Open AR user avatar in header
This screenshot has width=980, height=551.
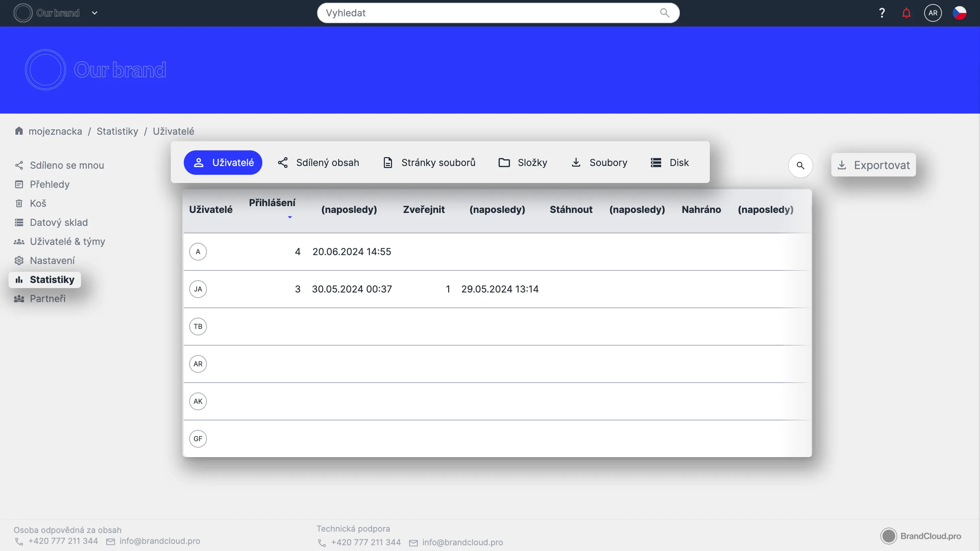coord(932,13)
